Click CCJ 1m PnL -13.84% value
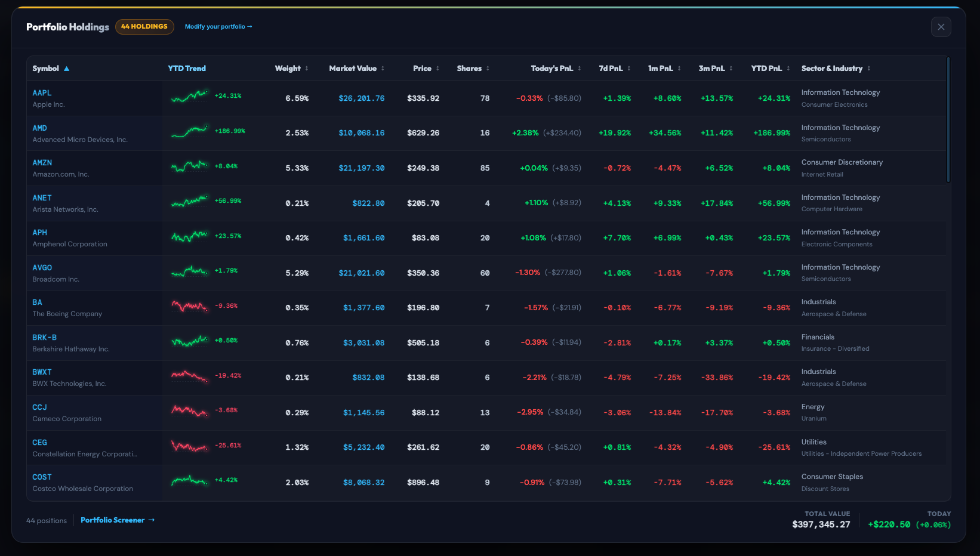 tap(665, 413)
